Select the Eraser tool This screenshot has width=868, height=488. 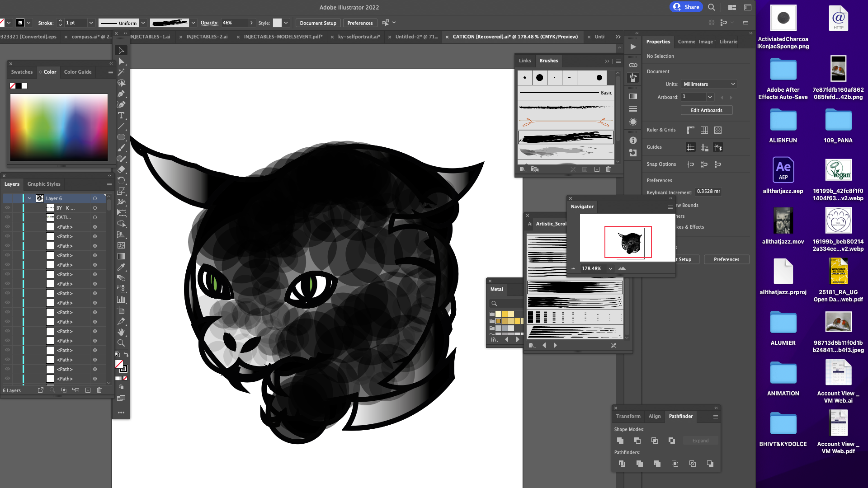click(x=121, y=169)
